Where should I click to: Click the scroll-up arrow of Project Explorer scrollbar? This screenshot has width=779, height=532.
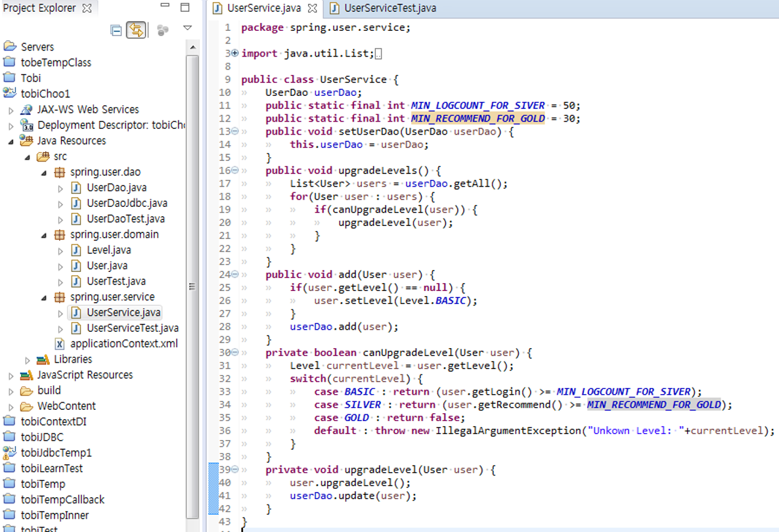(x=192, y=47)
